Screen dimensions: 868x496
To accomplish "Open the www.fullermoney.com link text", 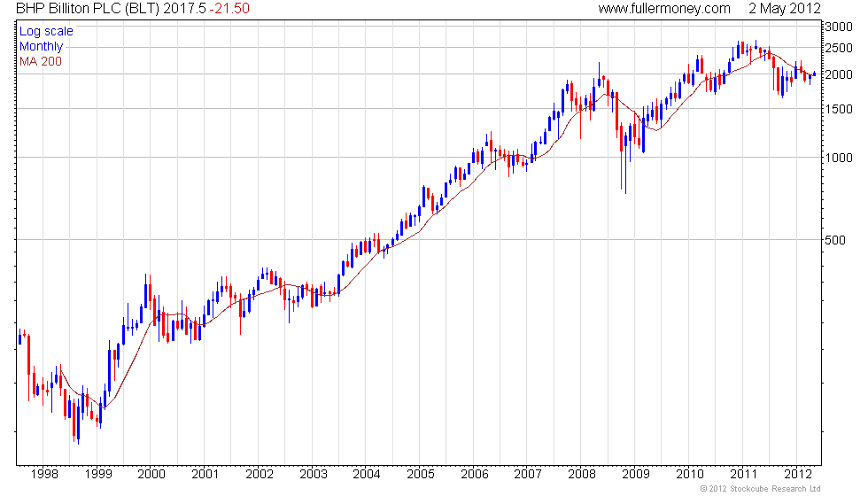I will pos(664,8).
